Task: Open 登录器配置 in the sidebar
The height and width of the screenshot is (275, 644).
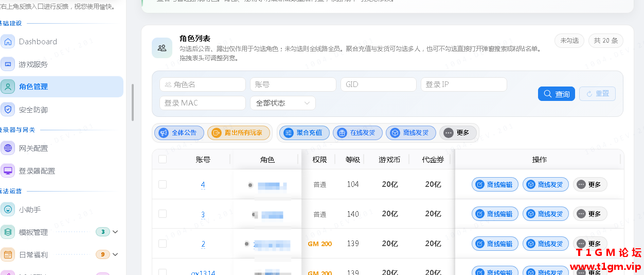Action: pyautogui.click(x=61, y=170)
